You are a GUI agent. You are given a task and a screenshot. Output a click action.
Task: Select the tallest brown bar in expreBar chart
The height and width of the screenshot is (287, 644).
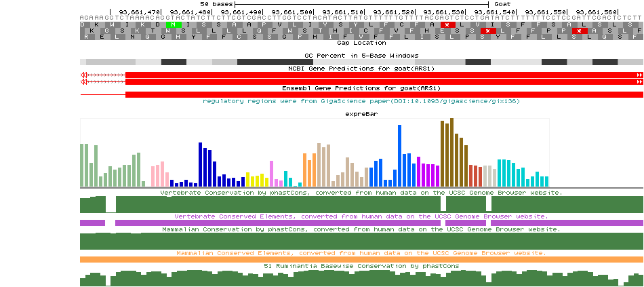[451, 153]
